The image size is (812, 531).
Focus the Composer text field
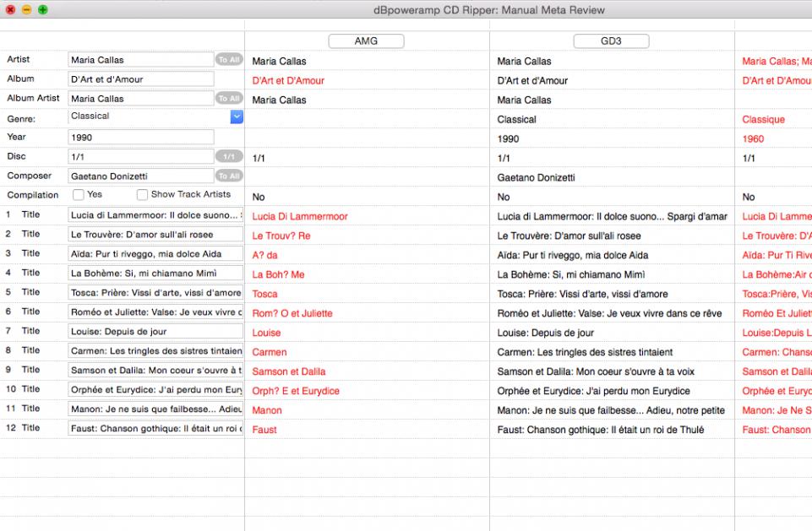pos(141,176)
